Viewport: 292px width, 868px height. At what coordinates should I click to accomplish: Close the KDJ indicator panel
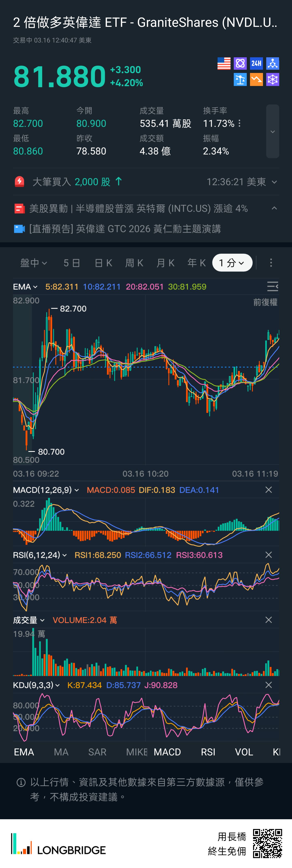(x=268, y=685)
